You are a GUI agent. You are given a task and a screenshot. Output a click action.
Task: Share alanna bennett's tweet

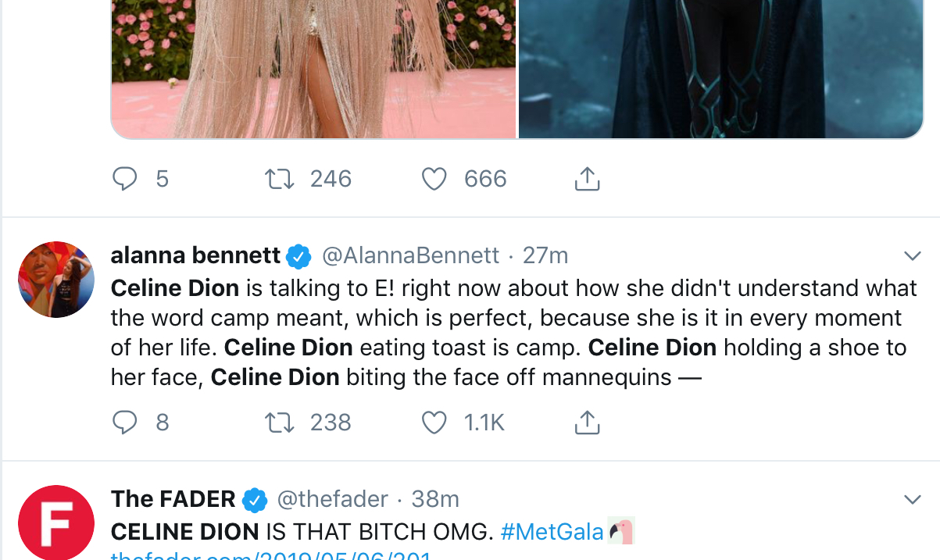click(587, 423)
